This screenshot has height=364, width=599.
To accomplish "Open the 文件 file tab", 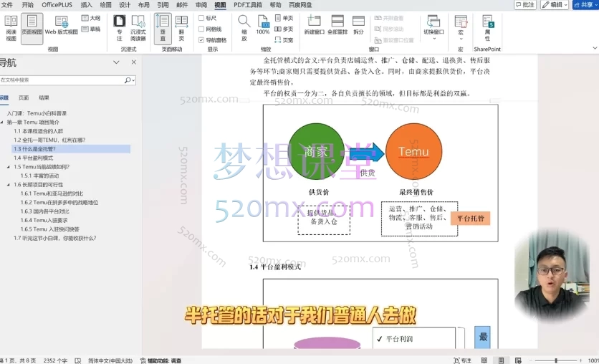I will tap(7, 5).
